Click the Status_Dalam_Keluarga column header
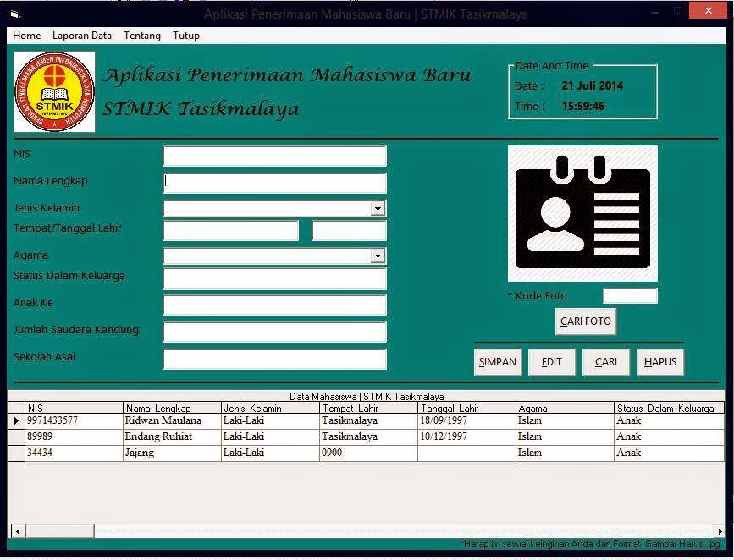734x560 pixels. (670, 408)
